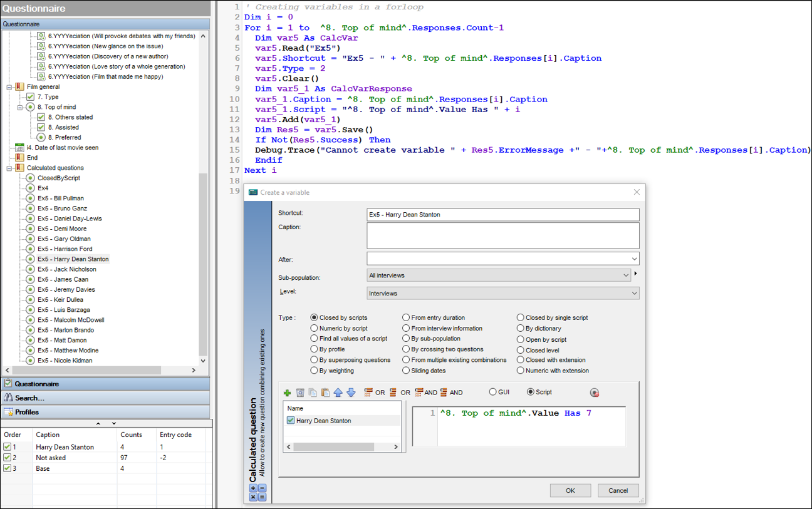Viewport: 812px width, 509px height.
Task: Move response up with blue up arrow
Action: point(338,393)
